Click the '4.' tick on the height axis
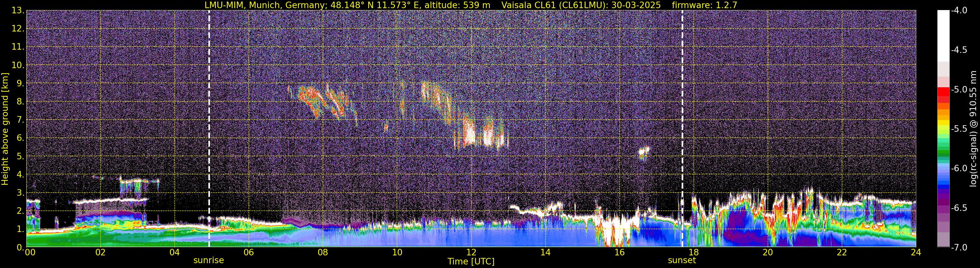The height and width of the screenshot is (268, 980). 20,175
